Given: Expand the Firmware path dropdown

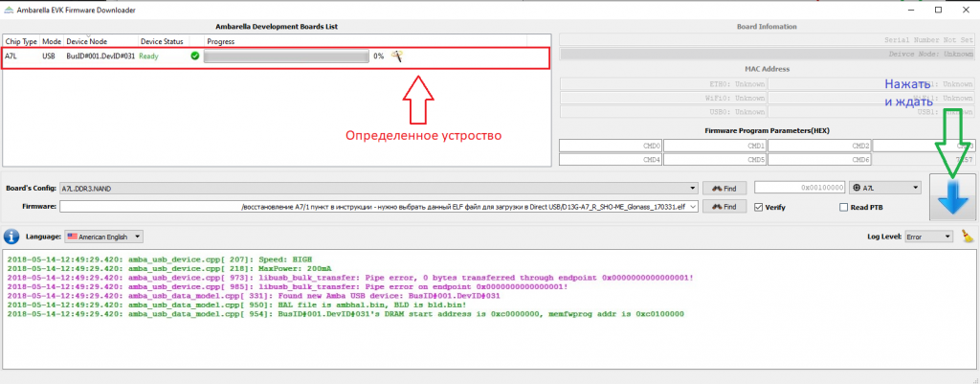Looking at the screenshot, I should click(692, 207).
